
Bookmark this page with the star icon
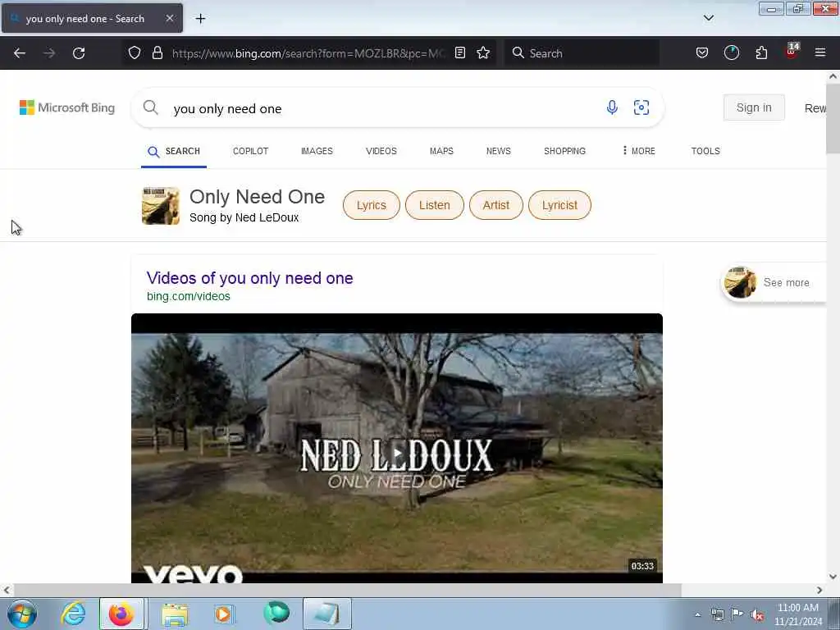pos(483,52)
